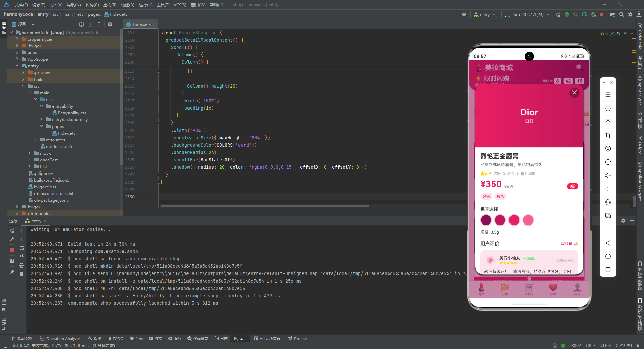Screen dimensions: 644x349
Task: Open IDE settings gear in top toolbar
Action: 630,14
